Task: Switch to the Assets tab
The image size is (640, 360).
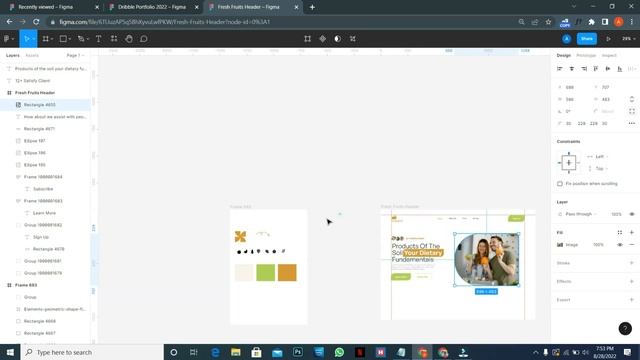Action: 32,55
